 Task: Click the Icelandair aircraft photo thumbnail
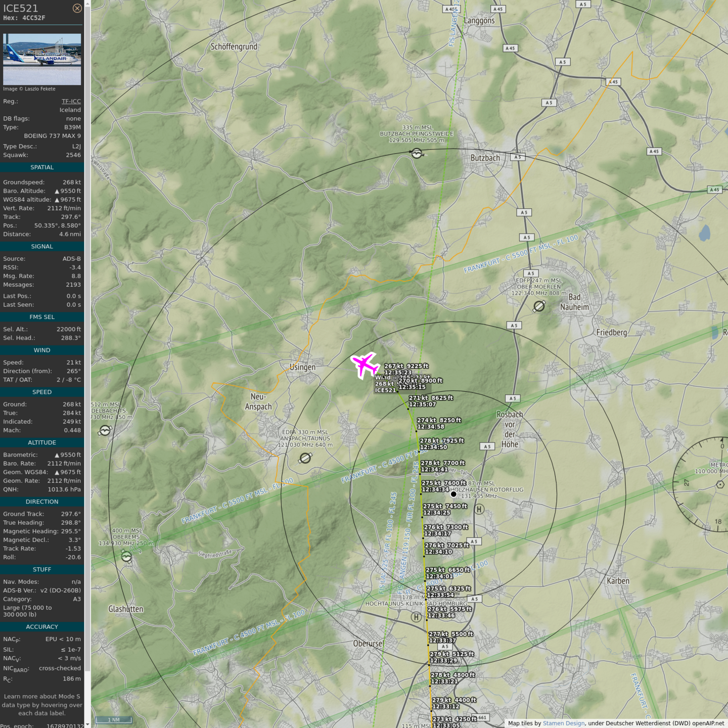point(42,59)
